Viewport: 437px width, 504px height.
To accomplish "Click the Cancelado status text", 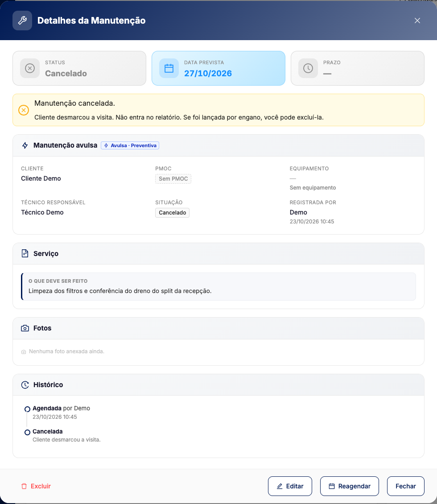I will point(66,73).
